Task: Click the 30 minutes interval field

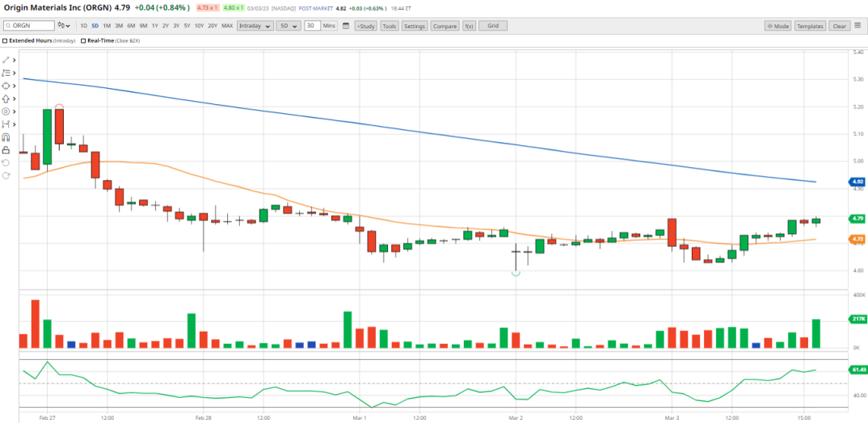Action: coord(313,26)
